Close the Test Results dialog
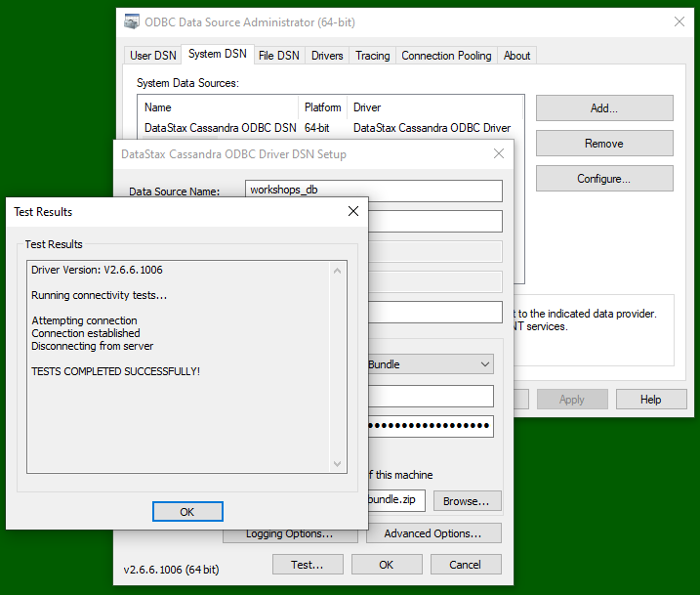The image size is (700, 595). [353, 211]
